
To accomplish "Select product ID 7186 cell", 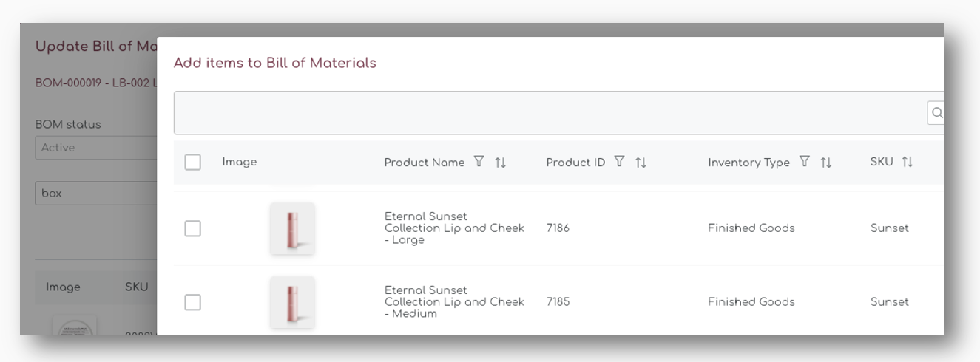I will [558, 228].
